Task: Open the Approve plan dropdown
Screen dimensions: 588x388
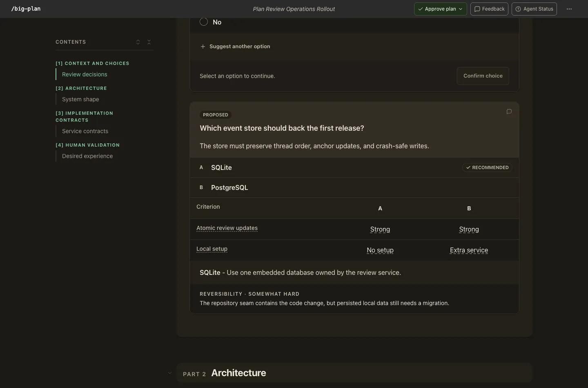Action: (x=440, y=9)
